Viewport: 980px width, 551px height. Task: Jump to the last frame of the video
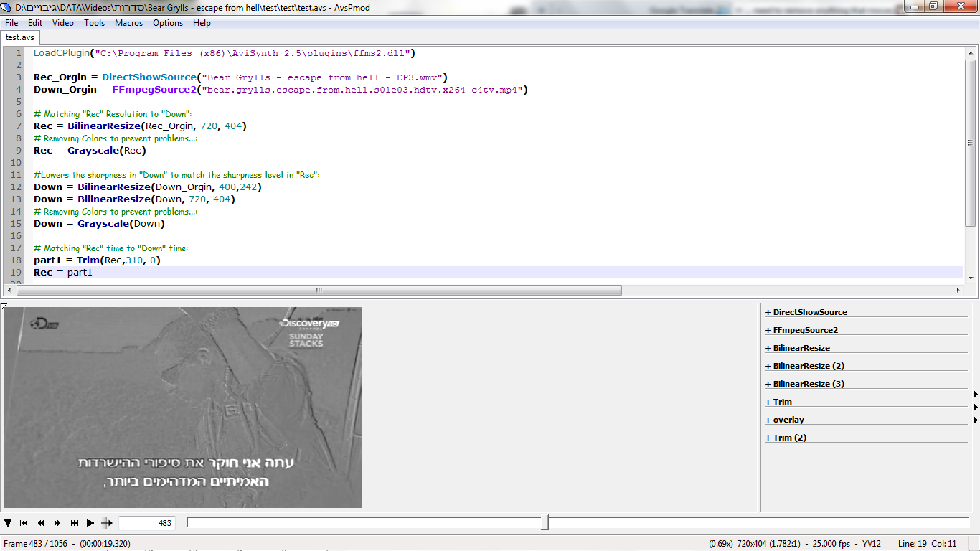coord(74,523)
